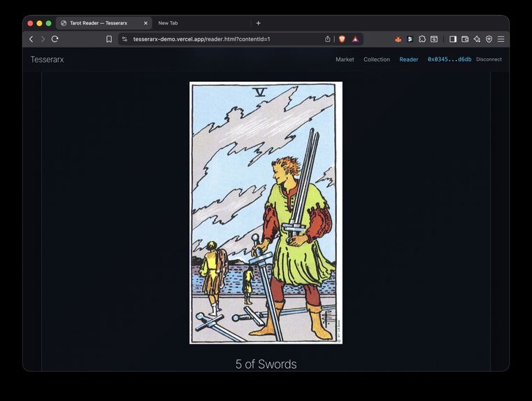Screen dimensions: 532x401
Task: Click the forward navigation arrow
Action: [43, 39]
